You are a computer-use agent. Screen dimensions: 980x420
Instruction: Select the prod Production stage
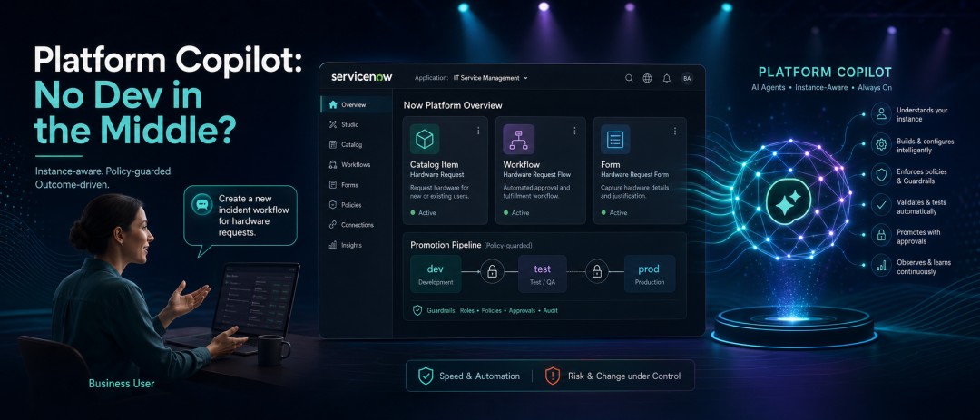pos(650,274)
